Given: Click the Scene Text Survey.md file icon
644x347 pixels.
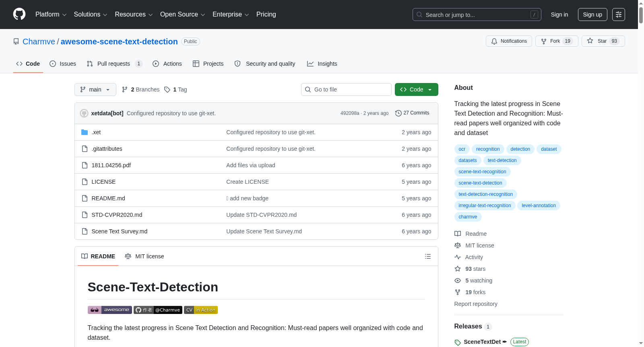Looking at the screenshot, I should (x=85, y=231).
